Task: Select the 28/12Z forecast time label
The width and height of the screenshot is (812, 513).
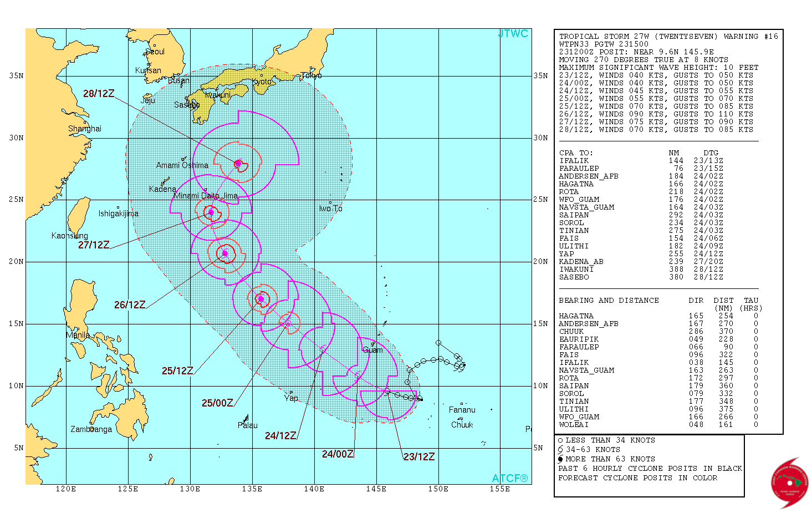Action: (99, 94)
